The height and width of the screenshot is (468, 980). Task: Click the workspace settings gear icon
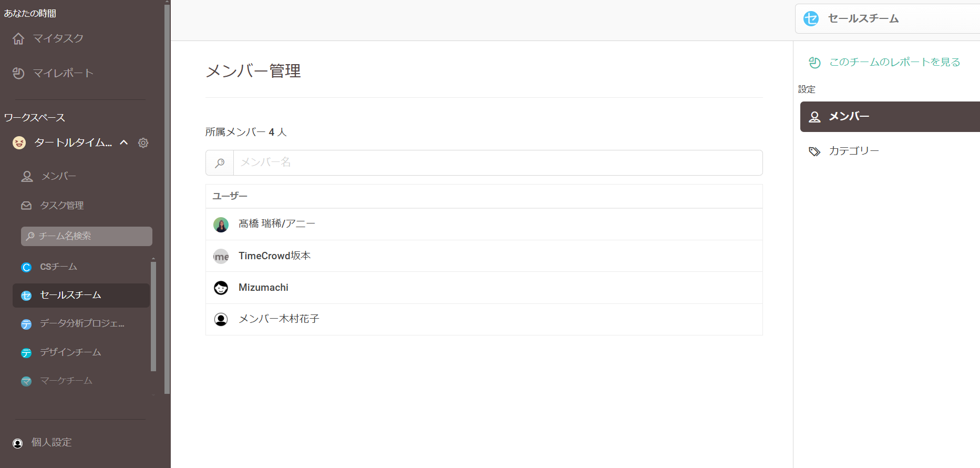(x=143, y=143)
